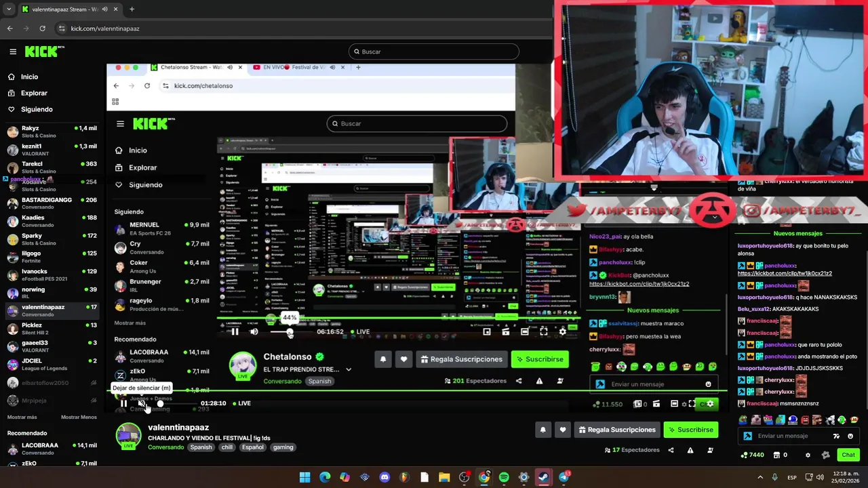Open Rakyz channel in followed list
Screen dimensions: 868x488
52,131
